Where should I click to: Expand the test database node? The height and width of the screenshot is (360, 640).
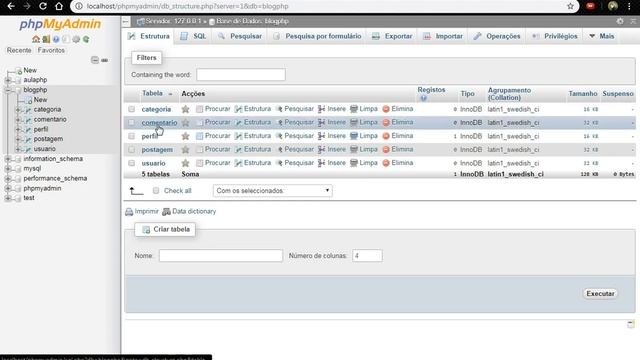click(8, 198)
